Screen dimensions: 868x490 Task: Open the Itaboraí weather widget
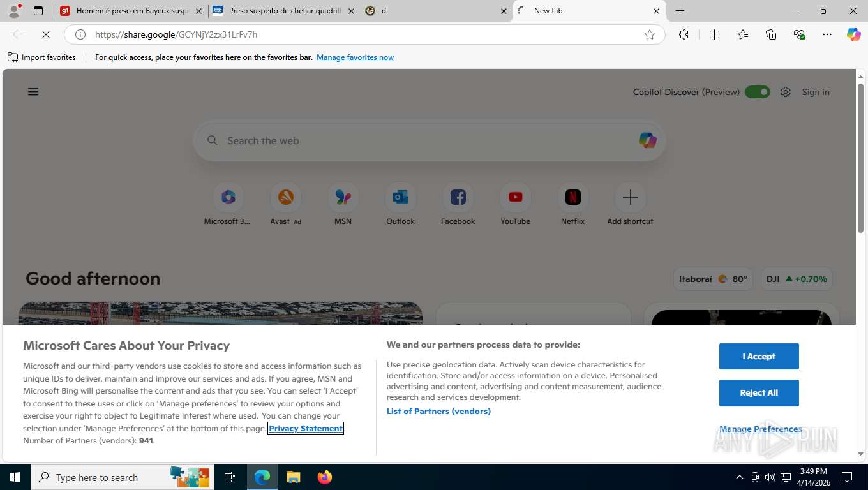(x=713, y=279)
